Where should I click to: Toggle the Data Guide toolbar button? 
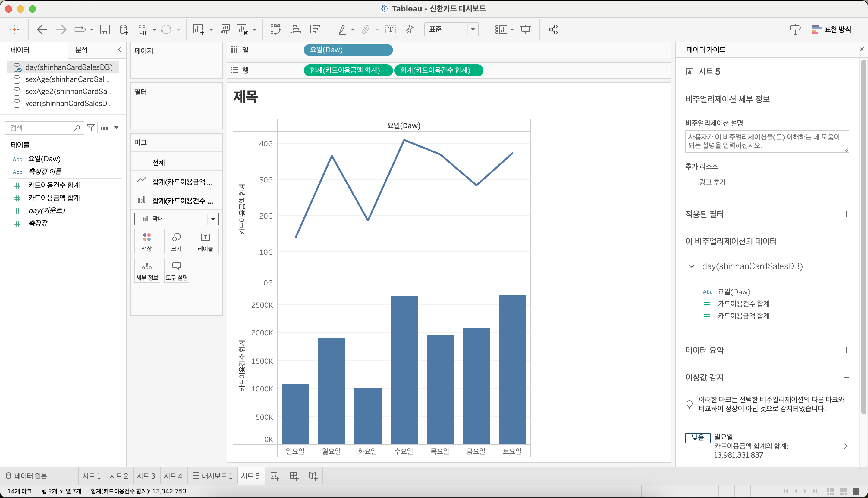pyautogui.click(x=795, y=30)
